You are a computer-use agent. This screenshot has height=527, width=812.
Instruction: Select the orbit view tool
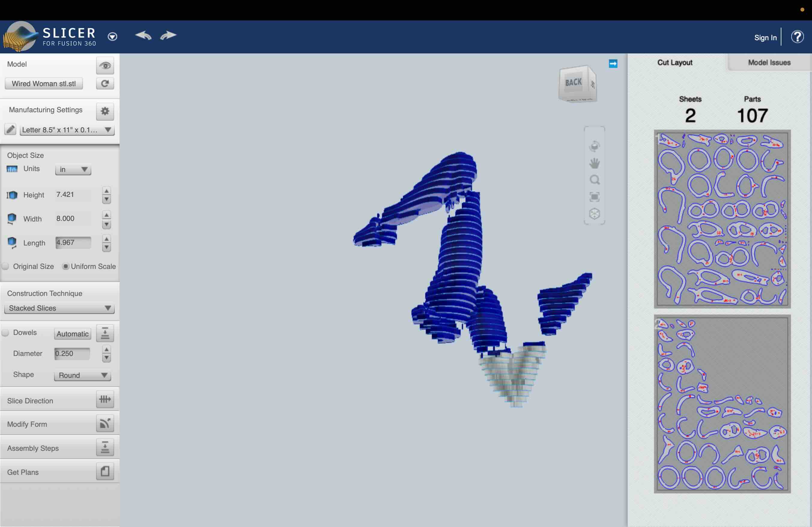[594, 146]
